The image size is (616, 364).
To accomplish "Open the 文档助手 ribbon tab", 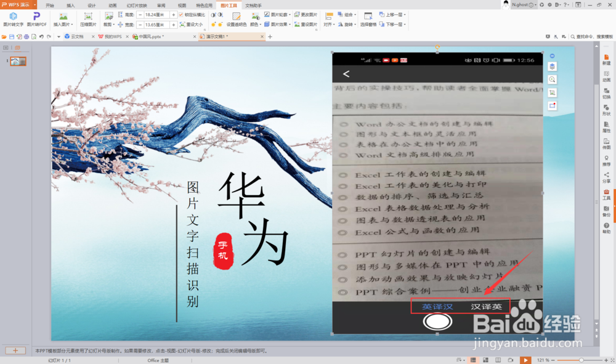I will (253, 6).
